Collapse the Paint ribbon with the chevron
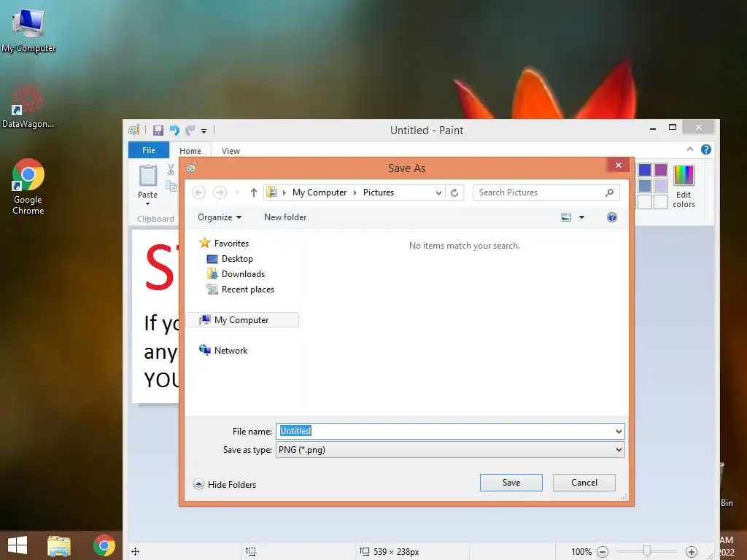Viewport: 747px width, 560px height. tap(690, 149)
